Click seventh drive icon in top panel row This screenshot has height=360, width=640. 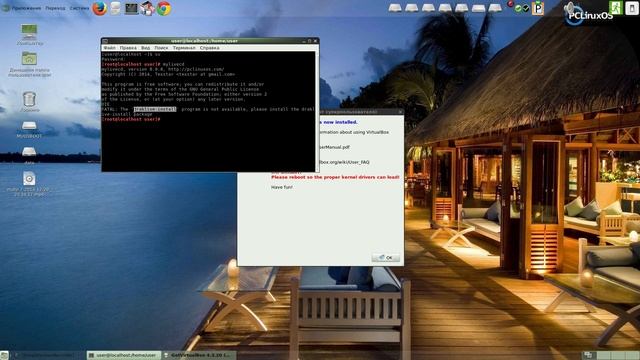coord(495,8)
